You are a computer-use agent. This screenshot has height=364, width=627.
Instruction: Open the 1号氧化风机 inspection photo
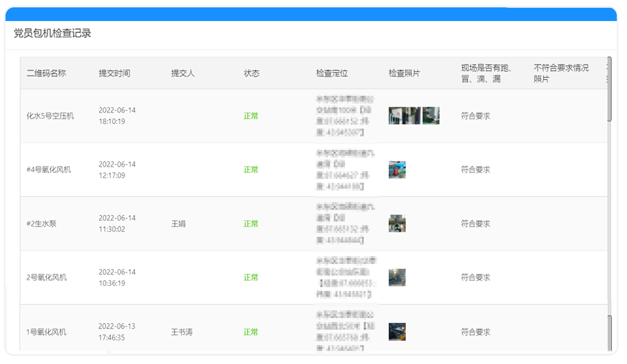tap(397, 332)
